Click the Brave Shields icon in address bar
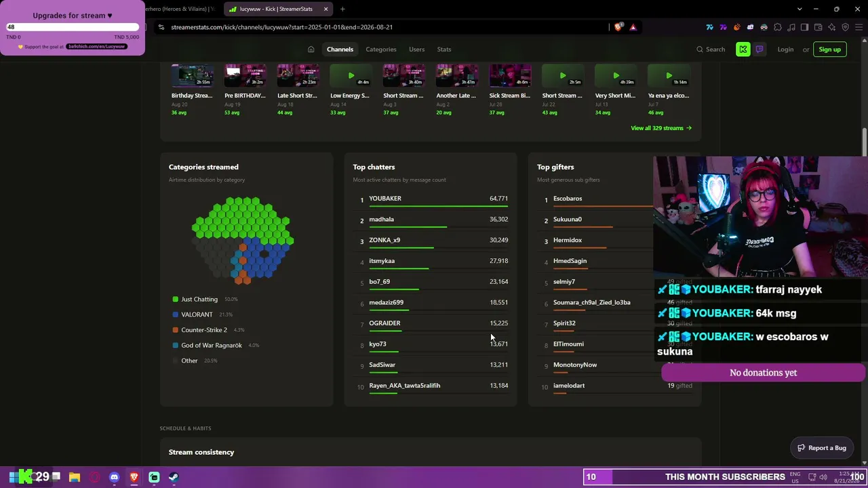868x488 pixels. (x=618, y=27)
